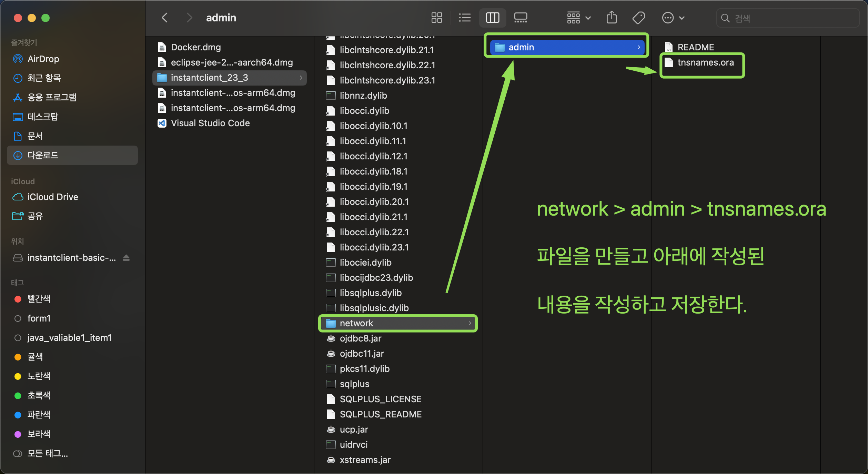This screenshot has width=868, height=474.
Task: Select the Docker.dmg file
Action: (x=195, y=47)
